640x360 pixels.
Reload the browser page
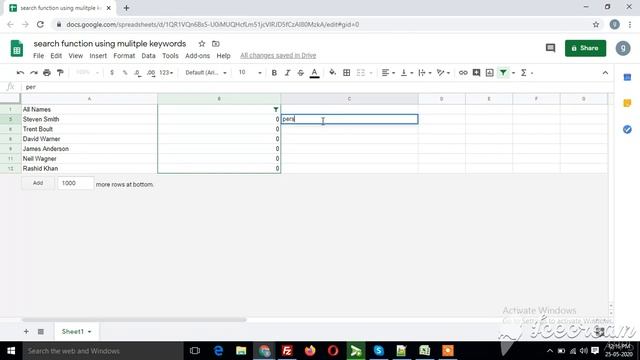[40, 24]
